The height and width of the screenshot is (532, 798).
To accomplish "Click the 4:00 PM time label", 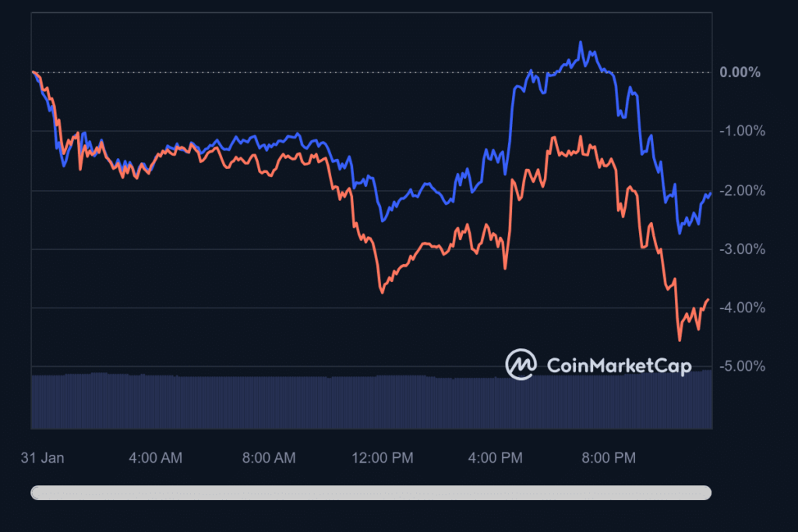I will click(495, 458).
